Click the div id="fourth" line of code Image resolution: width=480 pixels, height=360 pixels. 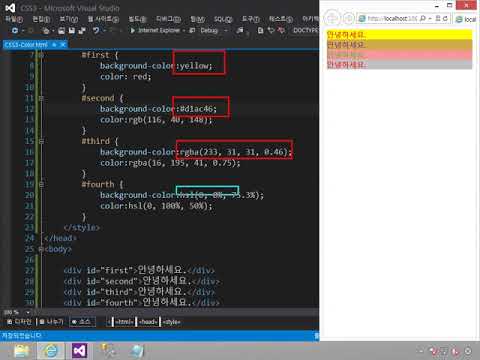click(142, 302)
